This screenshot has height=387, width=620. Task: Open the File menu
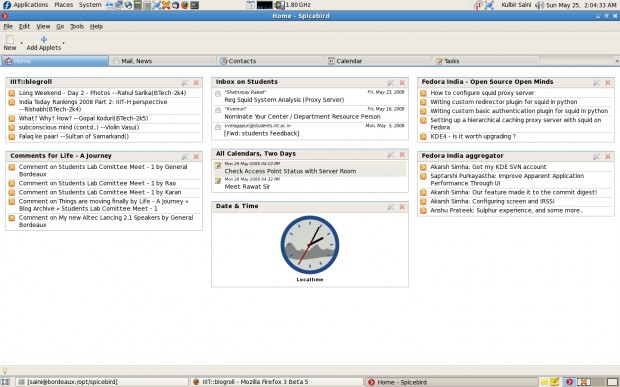[8, 26]
